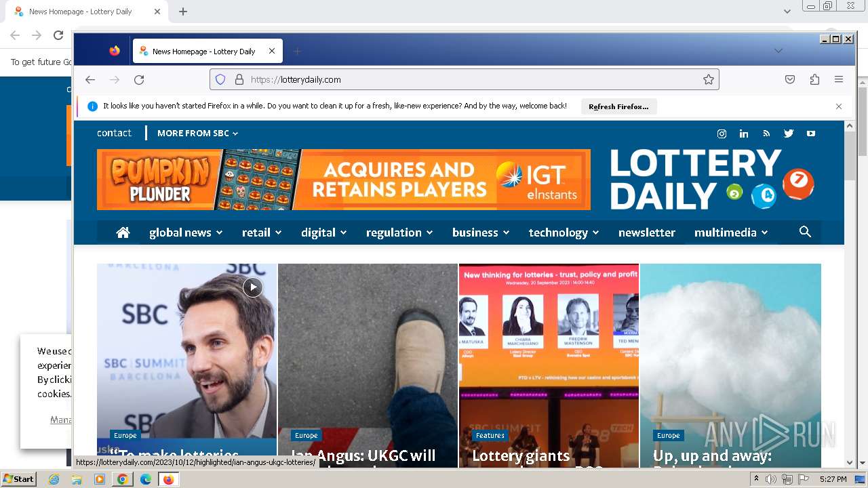Open Microsoft Edge from taskbar
Viewport: 868px width, 488px height.
pyautogui.click(x=145, y=479)
